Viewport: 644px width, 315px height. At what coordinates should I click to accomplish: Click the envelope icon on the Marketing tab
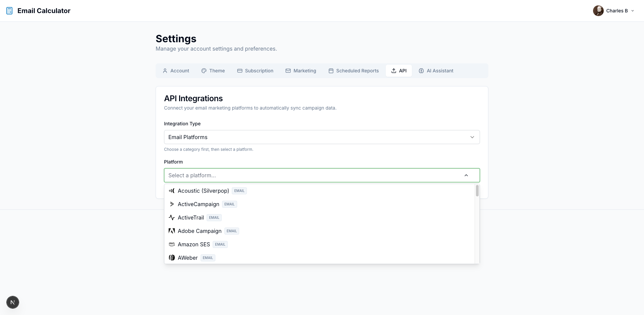[x=288, y=71]
